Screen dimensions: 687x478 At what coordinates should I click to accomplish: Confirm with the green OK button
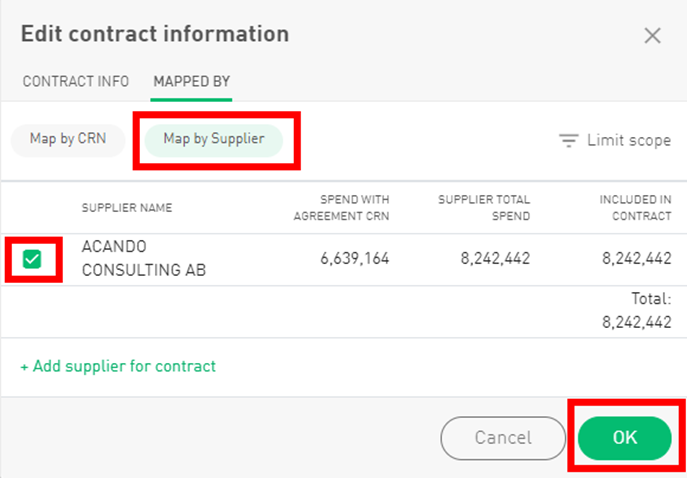[624, 437]
